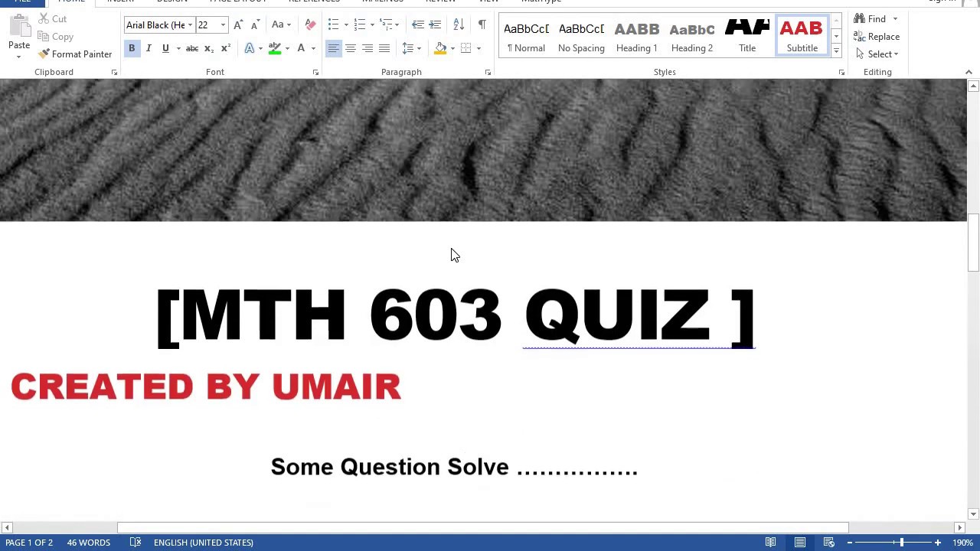Screen dimensions: 980x551
Task: Clear all formatting with eraser icon
Action: coord(310,25)
